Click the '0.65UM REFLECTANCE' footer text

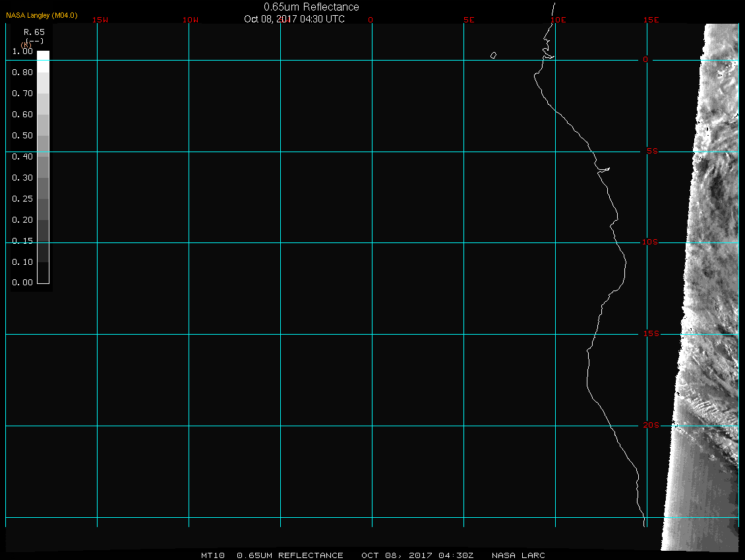coord(290,555)
